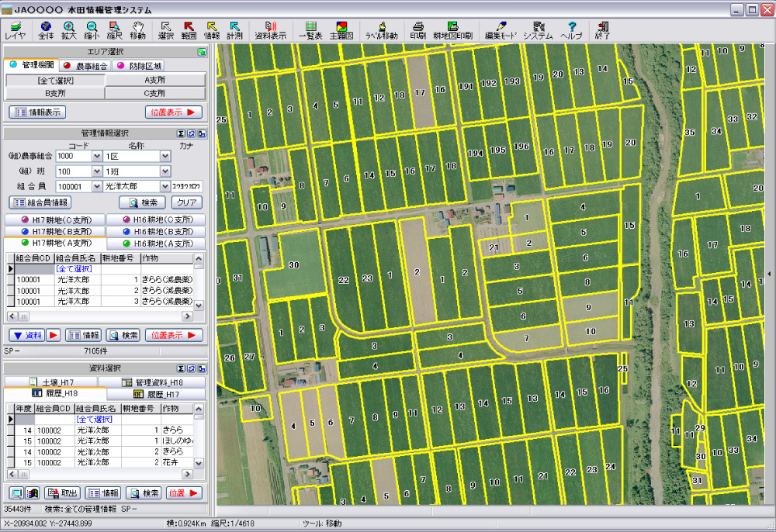Select the 移動 hand pan tool
The height and width of the screenshot is (532, 776).
137,30
